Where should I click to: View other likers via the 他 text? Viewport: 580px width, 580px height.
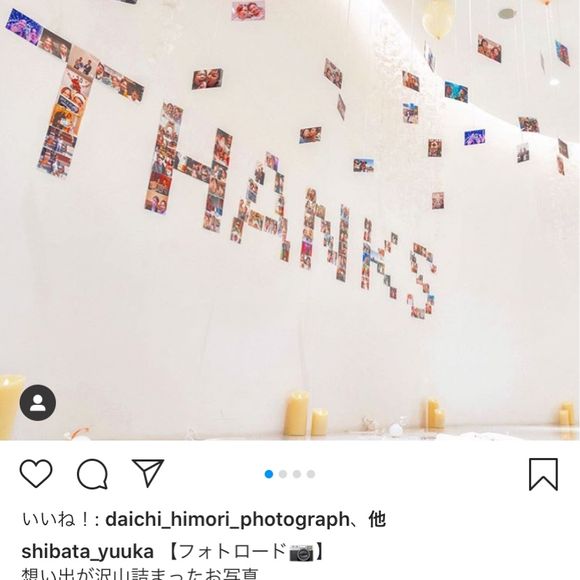(x=377, y=519)
